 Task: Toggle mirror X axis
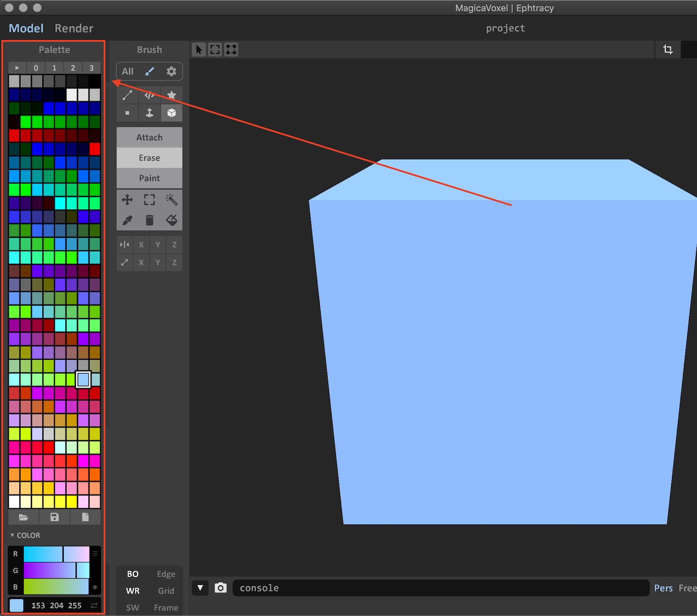point(141,244)
